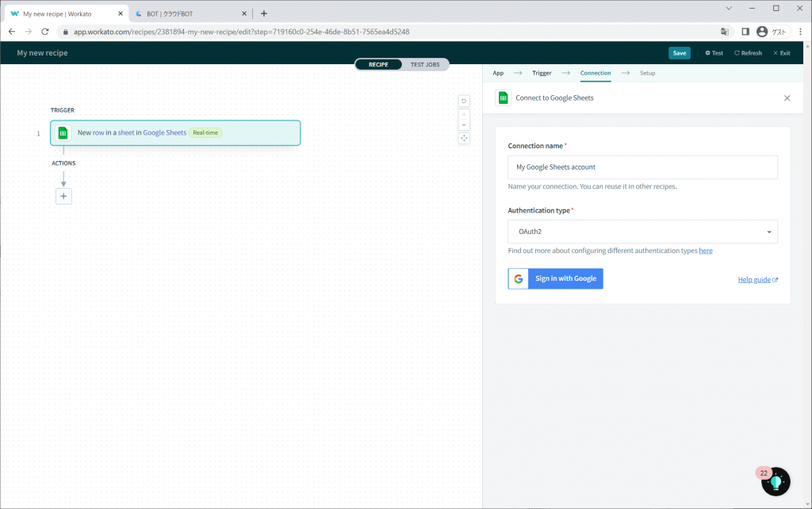
Task: Close the Connect to Google Sheets panel
Action: click(787, 98)
